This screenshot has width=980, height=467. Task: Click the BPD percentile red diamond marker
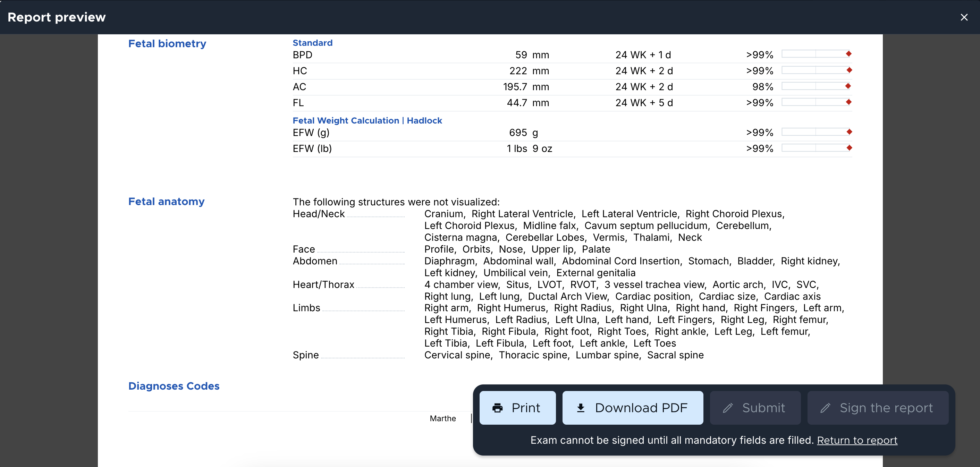tap(848, 54)
